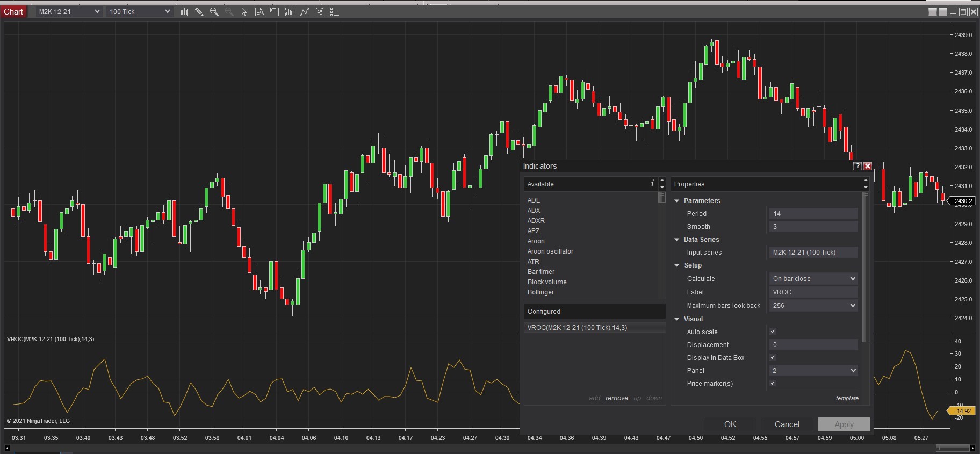Select Bollinger in Available indicators list

click(x=541, y=292)
